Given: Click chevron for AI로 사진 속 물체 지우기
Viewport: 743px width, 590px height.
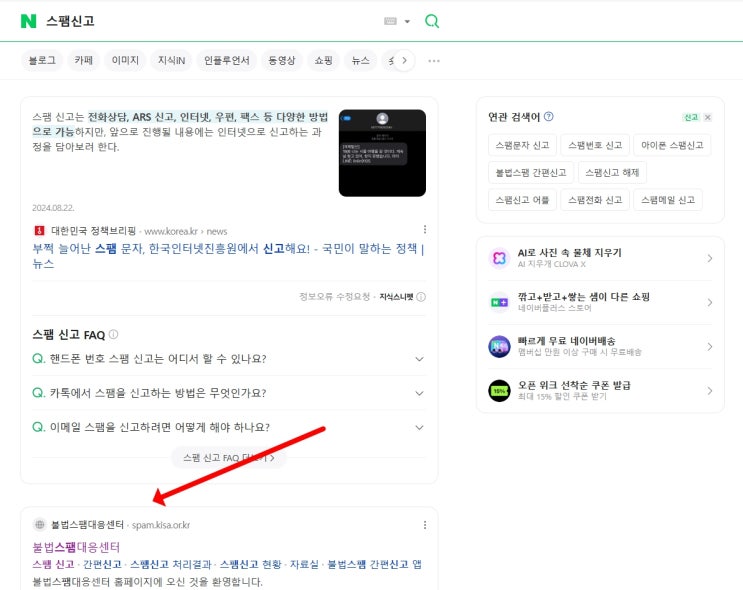Looking at the screenshot, I should (709, 258).
